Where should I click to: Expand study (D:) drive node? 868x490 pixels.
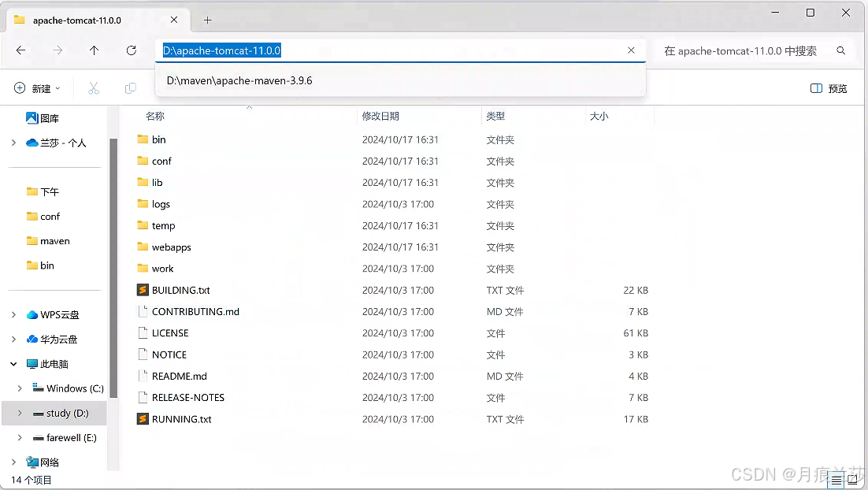pyautogui.click(x=20, y=413)
